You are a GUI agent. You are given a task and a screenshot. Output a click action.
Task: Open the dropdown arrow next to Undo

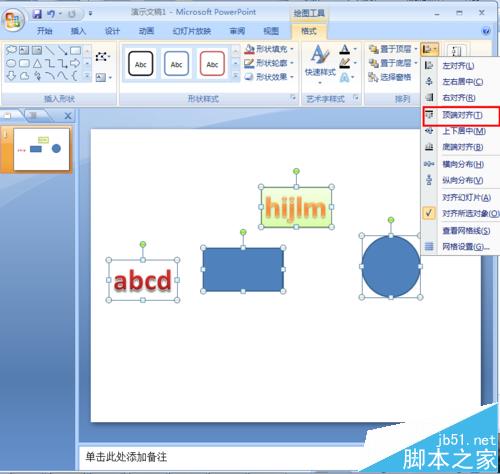60,14
